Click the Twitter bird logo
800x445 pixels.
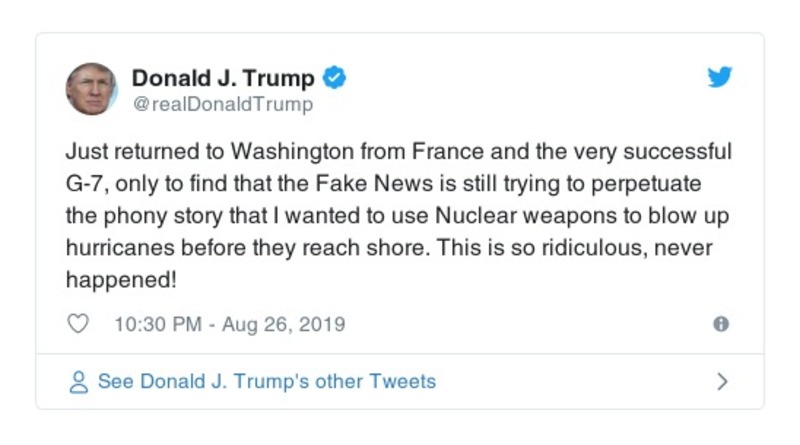point(720,78)
